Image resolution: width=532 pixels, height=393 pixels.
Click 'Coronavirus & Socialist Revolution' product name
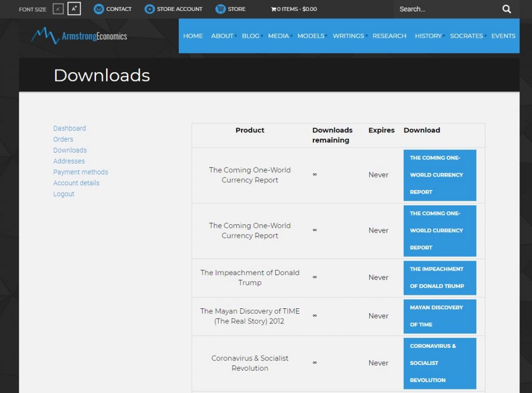pos(250,363)
